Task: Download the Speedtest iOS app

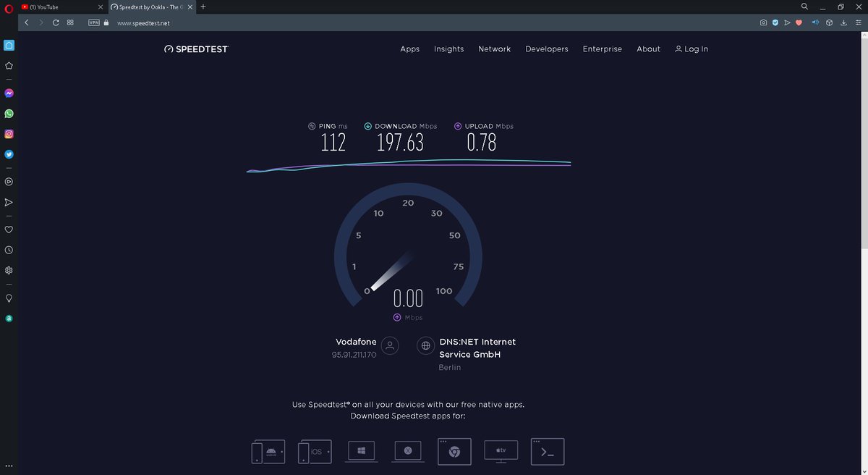Action: coord(315,452)
